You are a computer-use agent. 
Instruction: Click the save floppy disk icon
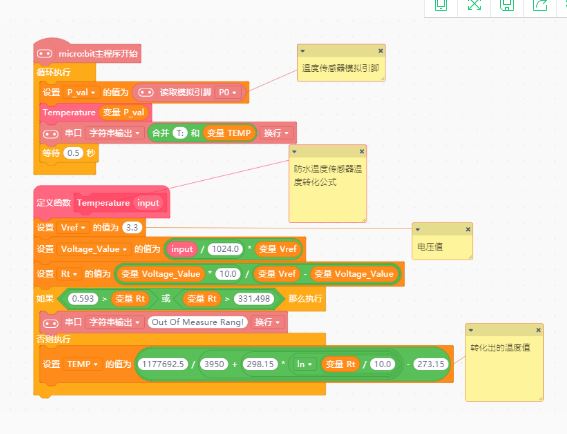coord(507,5)
